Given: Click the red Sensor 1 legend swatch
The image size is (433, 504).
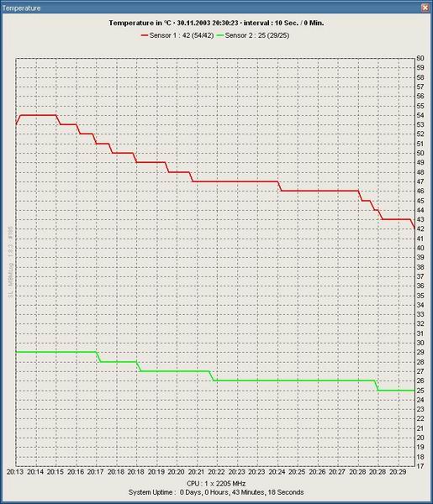Looking at the screenshot, I should (145, 35).
